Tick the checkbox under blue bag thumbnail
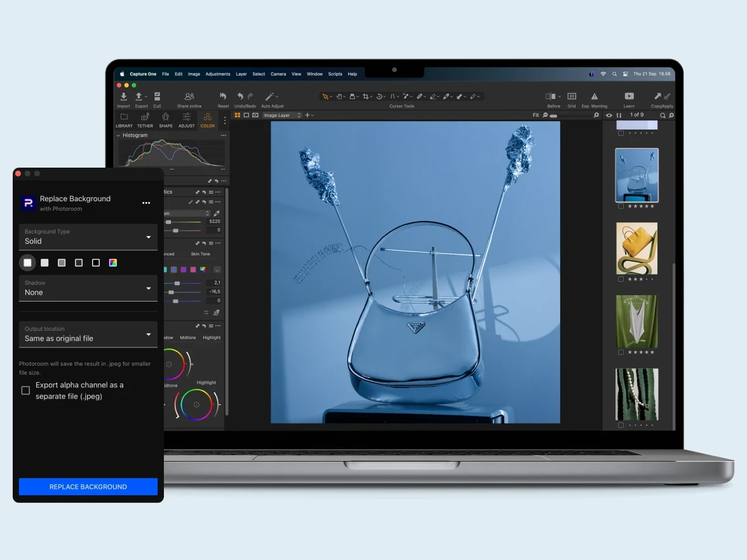This screenshot has height=560, width=747. 621,206
